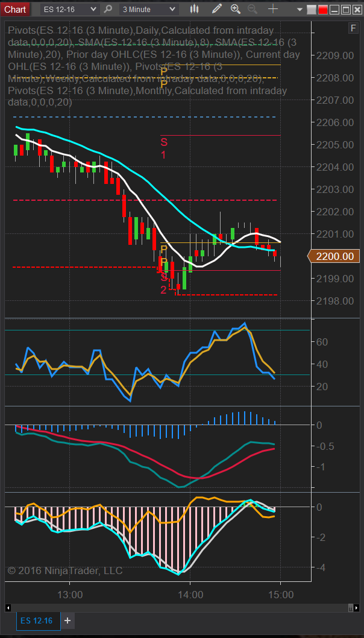Open the drawing tools pencil icon
Screen dimensions: 364x638
217,8
